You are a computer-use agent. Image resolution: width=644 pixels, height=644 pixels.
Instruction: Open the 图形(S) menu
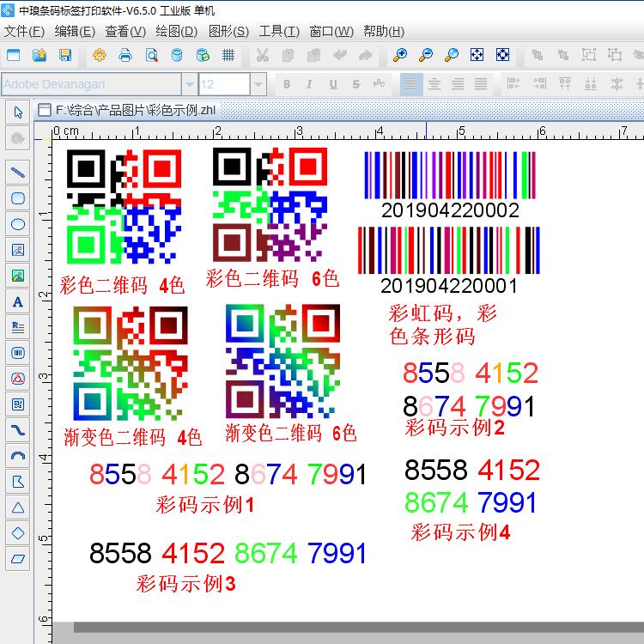pos(228,31)
